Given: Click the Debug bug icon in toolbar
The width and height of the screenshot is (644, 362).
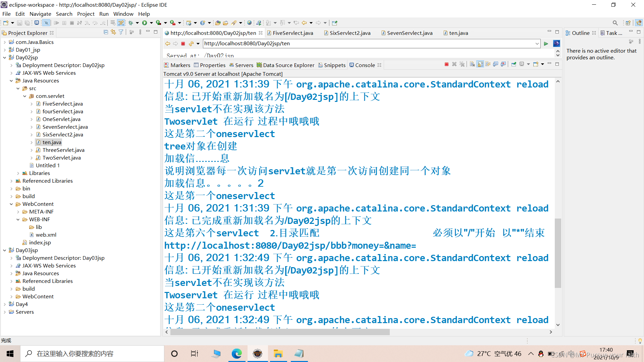Looking at the screenshot, I should pyautogui.click(x=131, y=23).
